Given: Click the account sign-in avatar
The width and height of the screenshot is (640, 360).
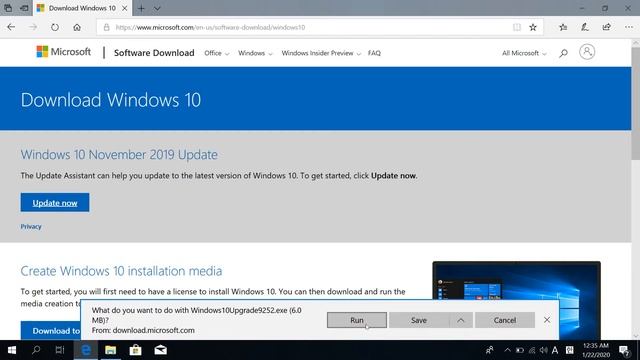Looking at the screenshot, I should [587, 52].
